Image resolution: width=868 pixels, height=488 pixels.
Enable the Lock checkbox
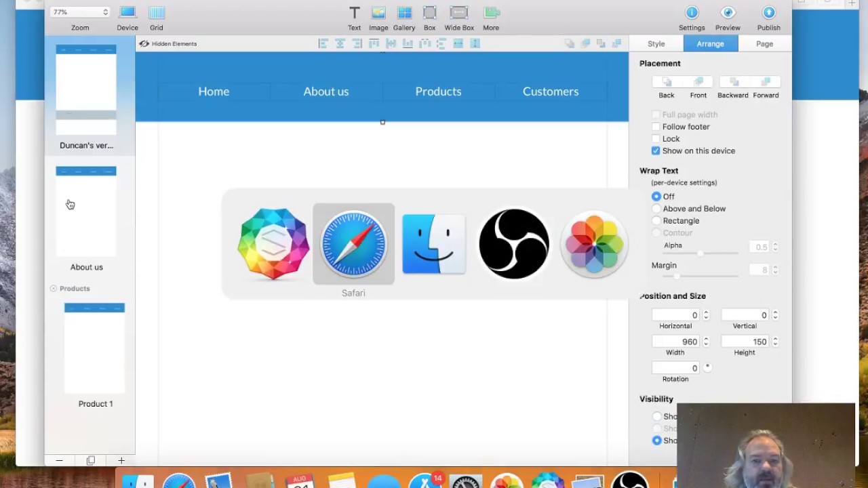click(x=656, y=139)
